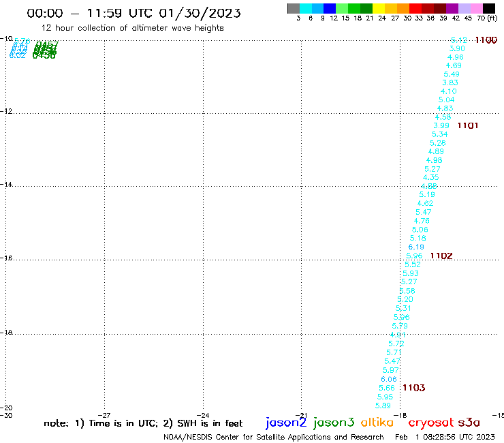Click 'NOAA/NESDIS Center for Satellite Applications and Research'
This screenshot has height=443, width=504.
(274, 437)
